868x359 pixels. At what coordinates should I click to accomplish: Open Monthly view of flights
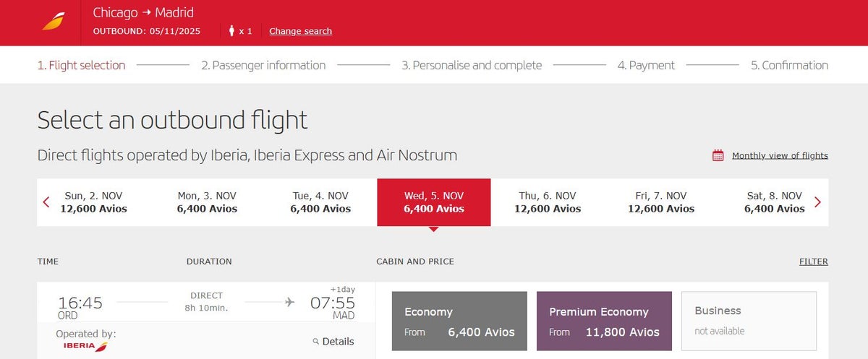pyautogui.click(x=780, y=155)
